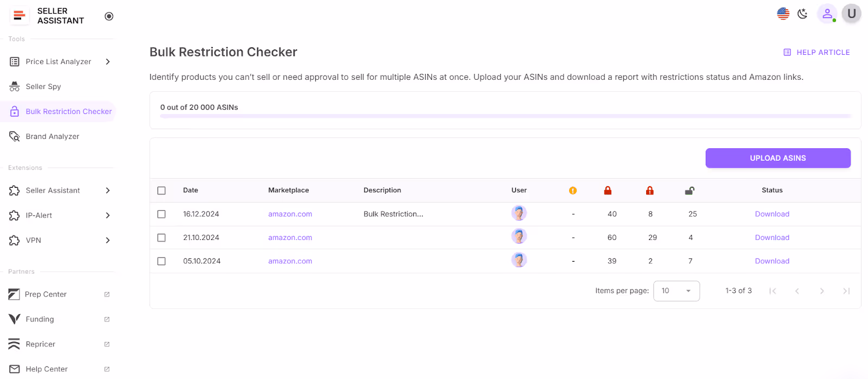Viewport: 868px width, 379px height.
Task: Click the Price List Analyzer list icon
Action: coord(15,62)
